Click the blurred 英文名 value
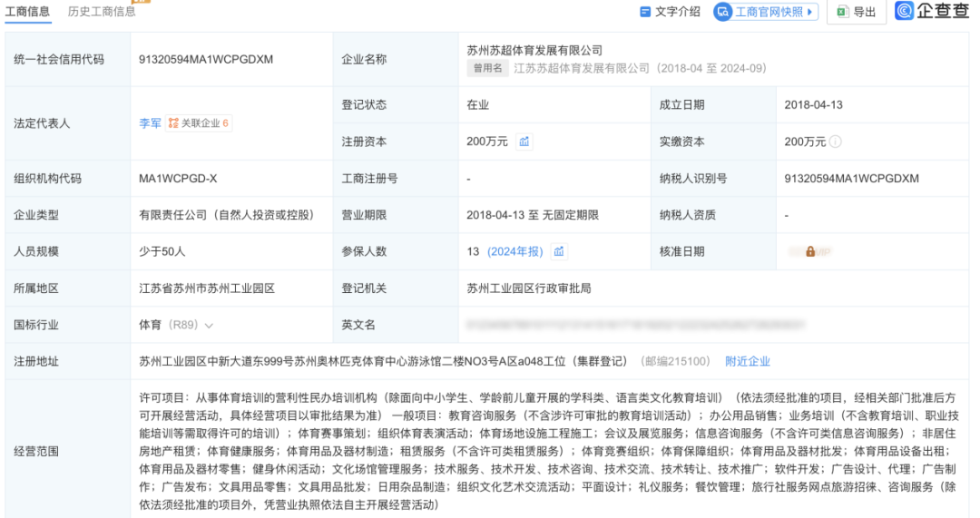 635,324
